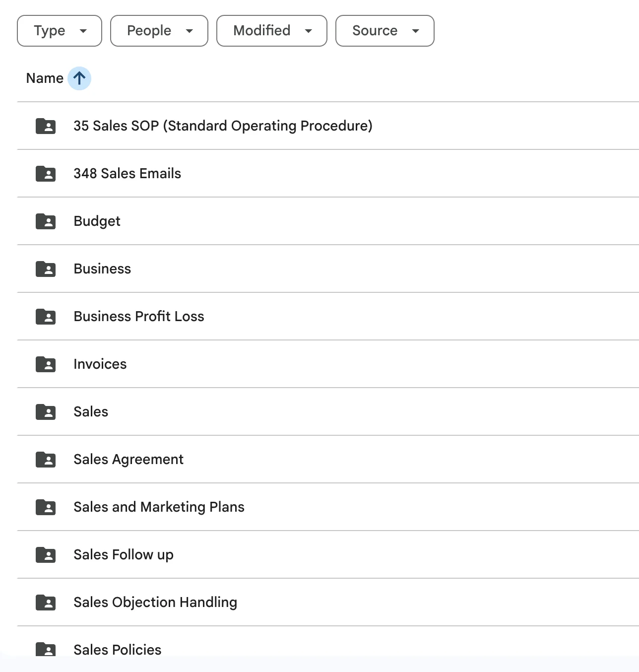Expand the People filter dropdown
The height and width of the screenshot is (672, 639).
pos(159,31)
